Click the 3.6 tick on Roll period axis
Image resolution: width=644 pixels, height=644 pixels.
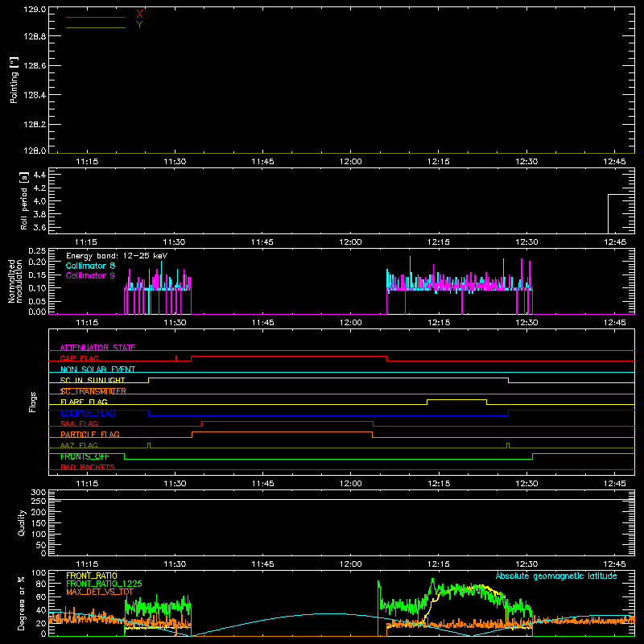point(39,227)
